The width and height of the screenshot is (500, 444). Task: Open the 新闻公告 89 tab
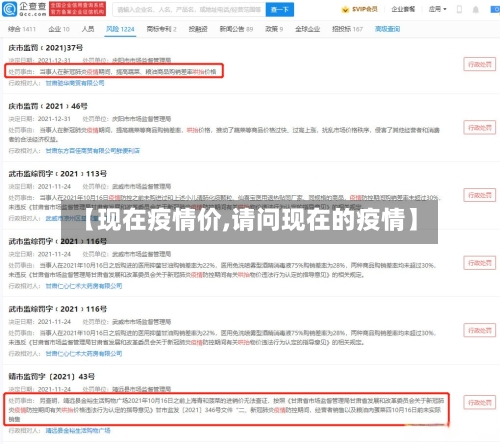pos(236,29)
